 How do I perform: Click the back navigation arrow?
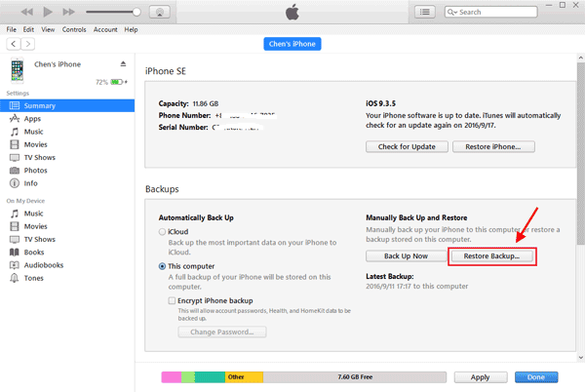(14, 44)
